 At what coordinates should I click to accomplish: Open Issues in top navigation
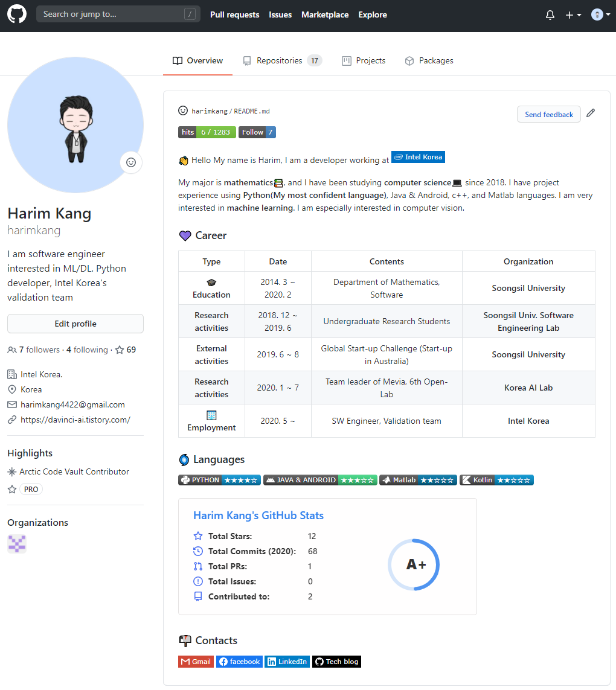[x=280, y=14]
